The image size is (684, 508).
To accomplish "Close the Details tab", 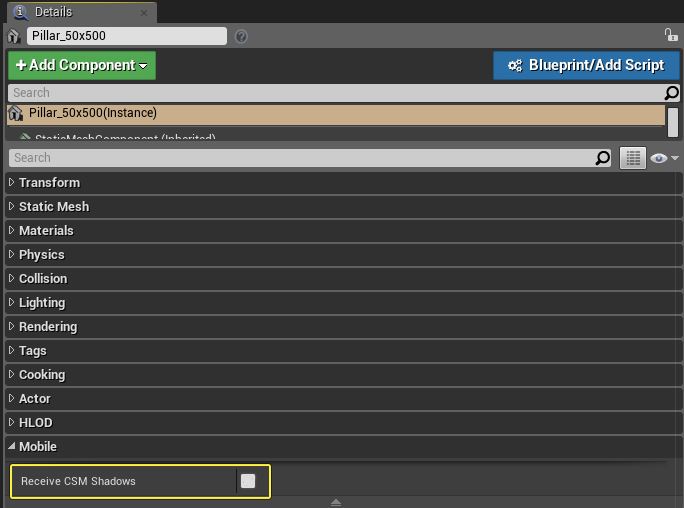I will click(x=144, y=13).
